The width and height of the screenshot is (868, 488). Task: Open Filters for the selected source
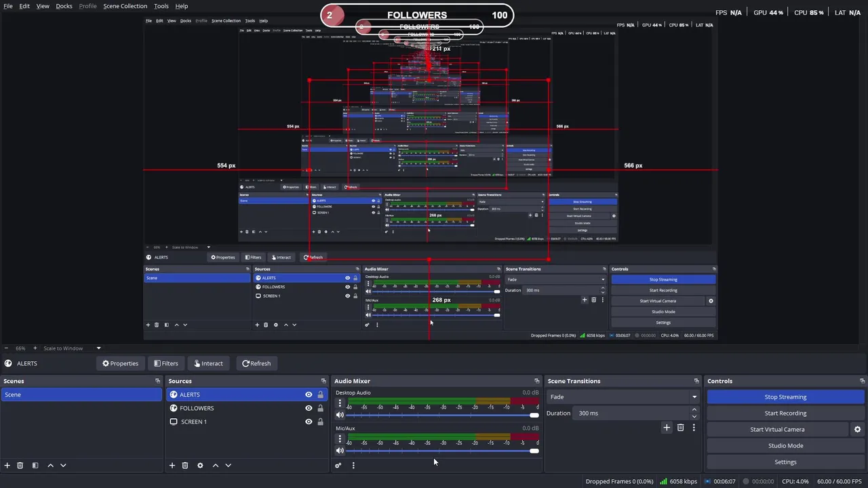click(166, 363)
